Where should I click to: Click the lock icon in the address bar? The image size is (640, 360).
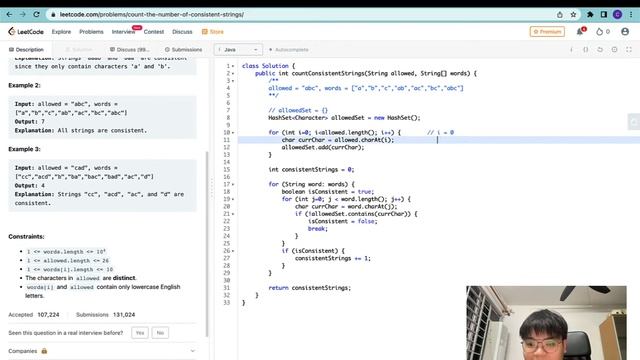coord(53,14)
